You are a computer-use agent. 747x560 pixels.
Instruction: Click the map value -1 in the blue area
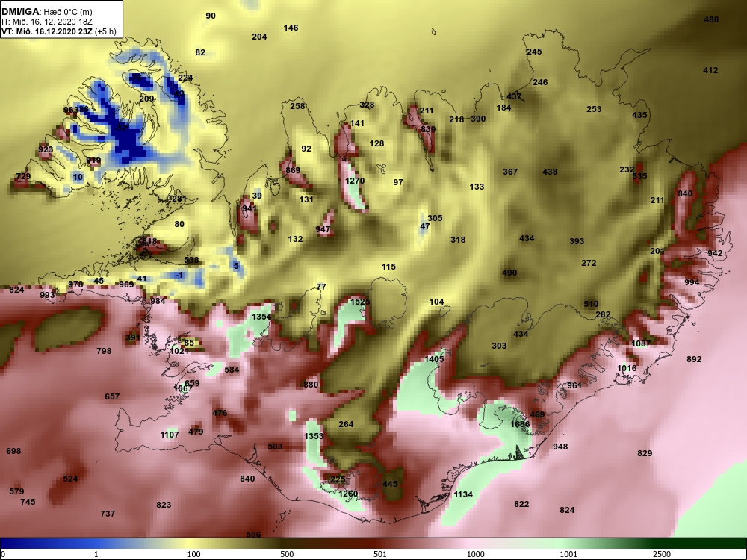179,275
